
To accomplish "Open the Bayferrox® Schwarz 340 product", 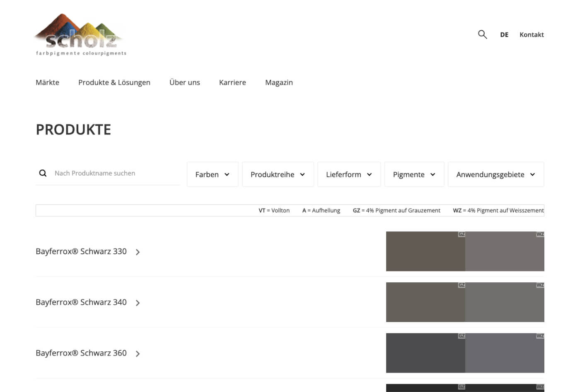I will tap(81, 302).
